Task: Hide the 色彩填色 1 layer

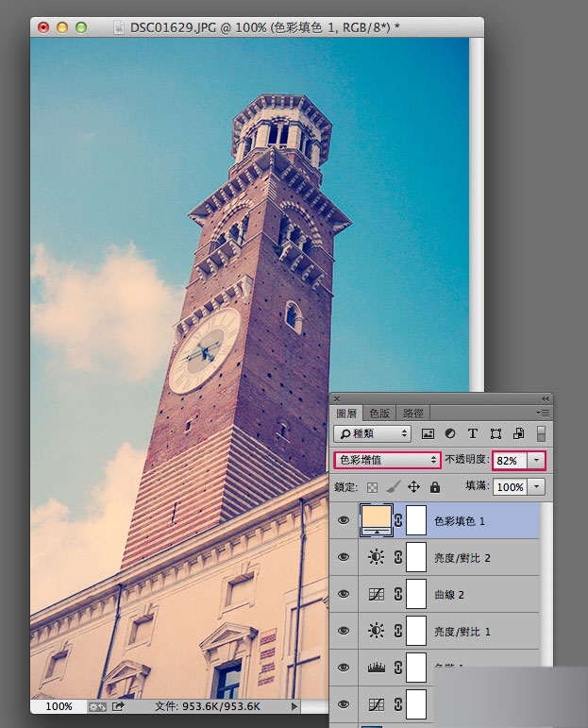Action: [344, 520]
